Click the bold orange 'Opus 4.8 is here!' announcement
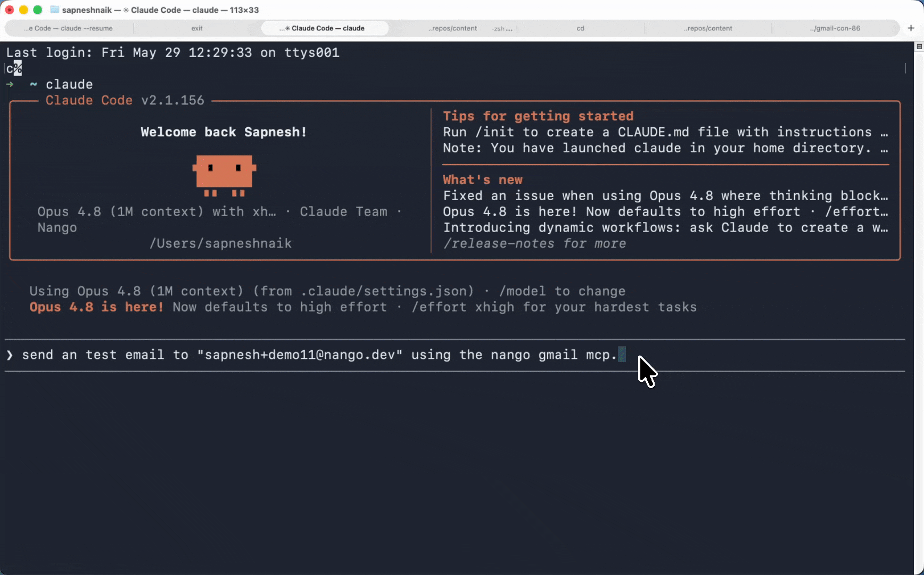 (x=96, y=307)
